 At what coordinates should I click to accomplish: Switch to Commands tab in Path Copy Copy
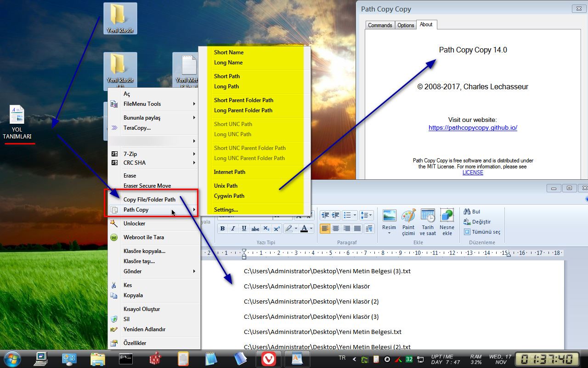click(380, 25)
